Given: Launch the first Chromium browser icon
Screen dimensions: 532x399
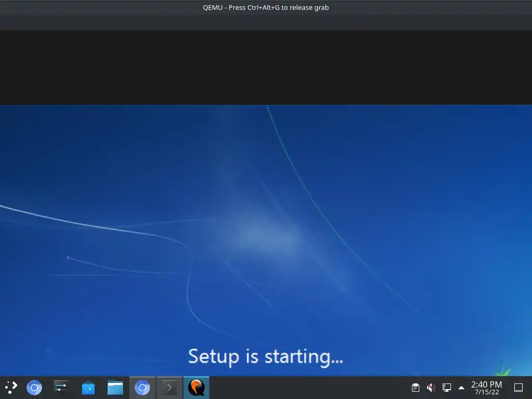Looking at the screenshot, I should [x=34, y=388].
